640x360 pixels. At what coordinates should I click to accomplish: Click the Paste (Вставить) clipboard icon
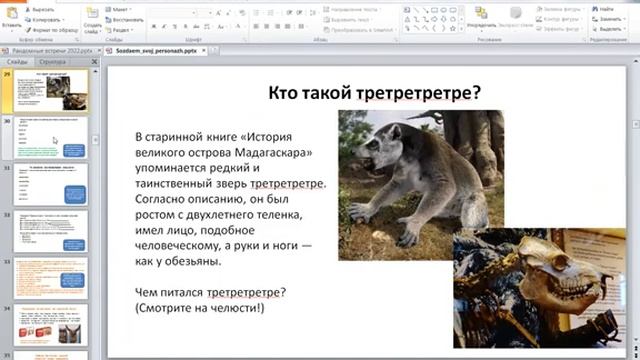[12, 14]
